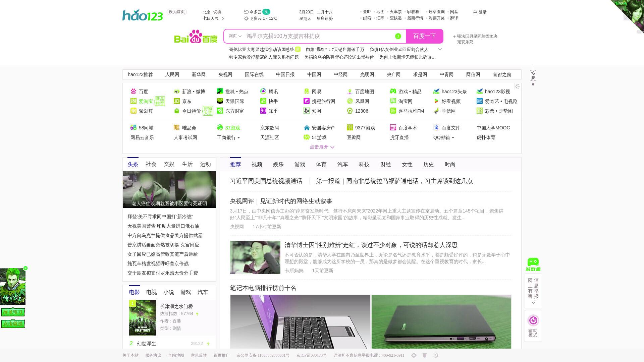
Task: Open the 学信网 icon
Action: [x=436, y=111]
